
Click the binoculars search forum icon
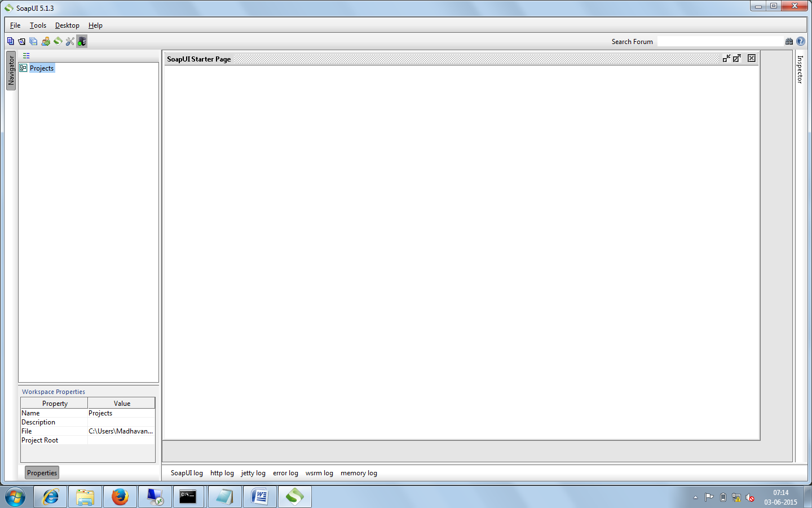tap(789, 41)
